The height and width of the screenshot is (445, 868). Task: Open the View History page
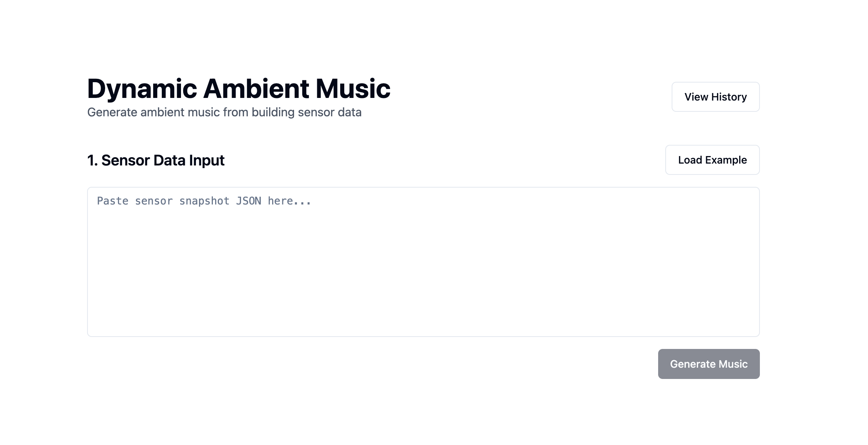pyautogui.click(x=715, y=97)
